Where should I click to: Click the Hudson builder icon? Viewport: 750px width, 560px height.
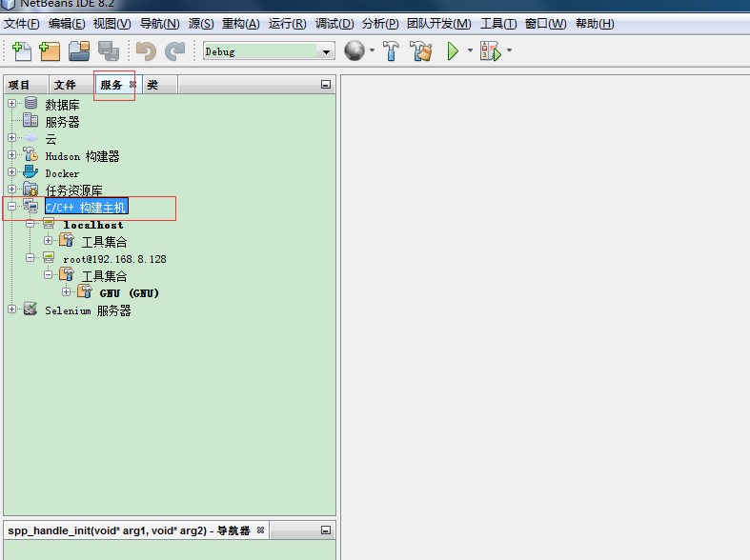(x=30, y=154)
